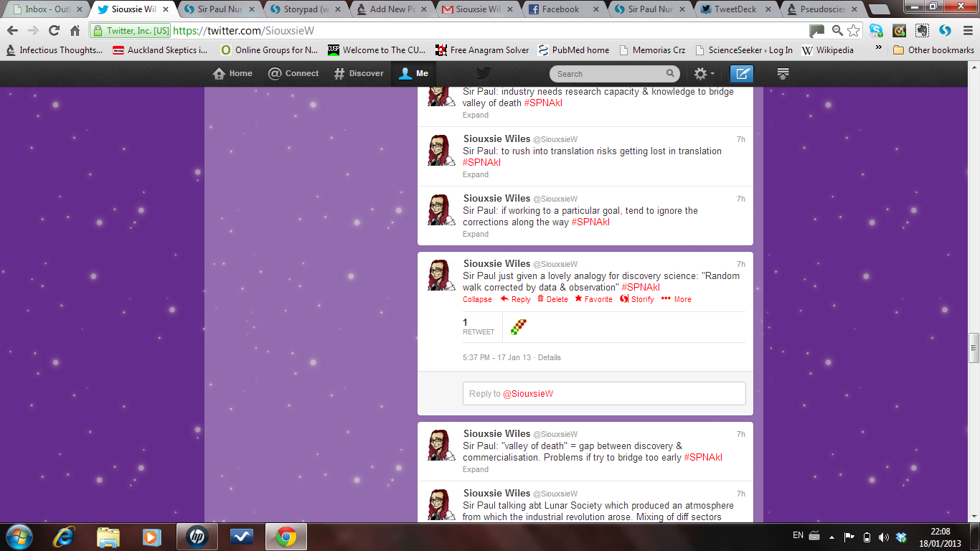The image size is (980, 551).
Task: Click the stacked-lines icon beside the compose button
Action: pos(783,73)
